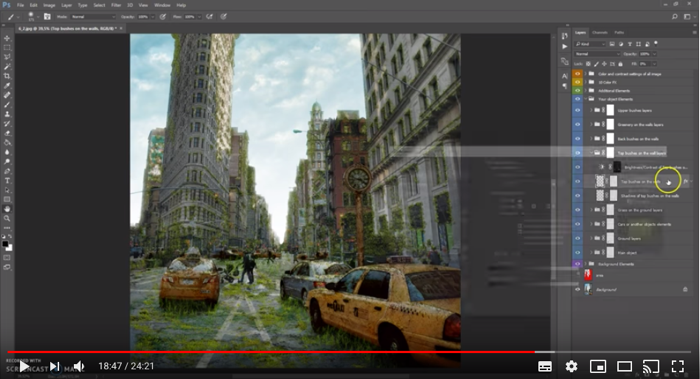Hide the Color and contrast settings group
Screen dimensions: 700x379
578,74
